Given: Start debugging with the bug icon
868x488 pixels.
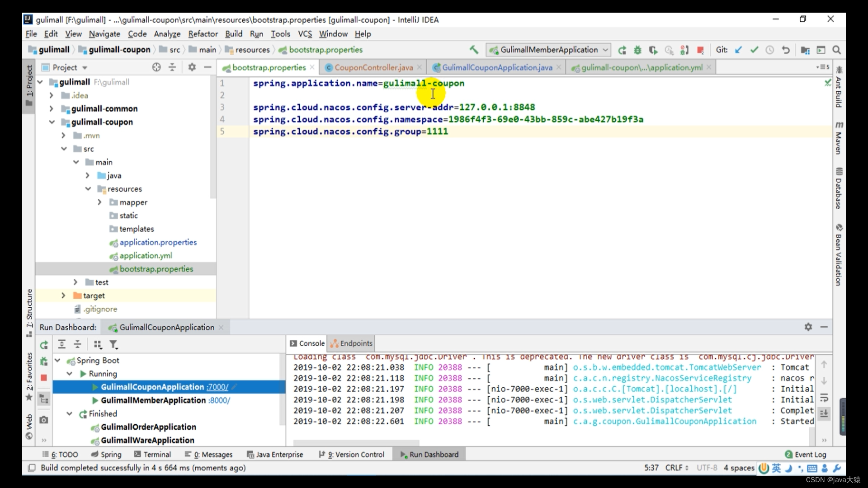Looking at the screenshot, I should pos(637,50).
